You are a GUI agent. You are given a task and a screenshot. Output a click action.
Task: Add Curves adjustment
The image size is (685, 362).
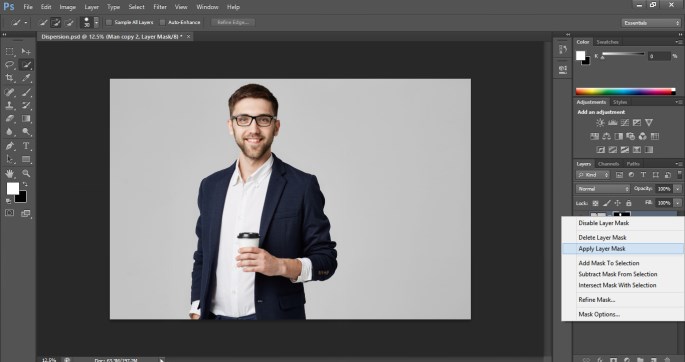(625, 123)
